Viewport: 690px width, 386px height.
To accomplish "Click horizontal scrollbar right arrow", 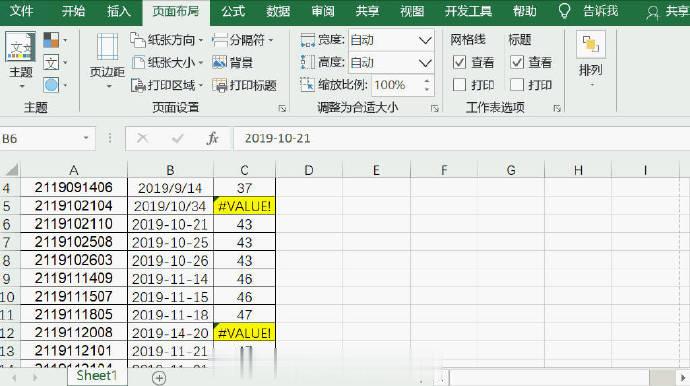I will click(683, 377).
